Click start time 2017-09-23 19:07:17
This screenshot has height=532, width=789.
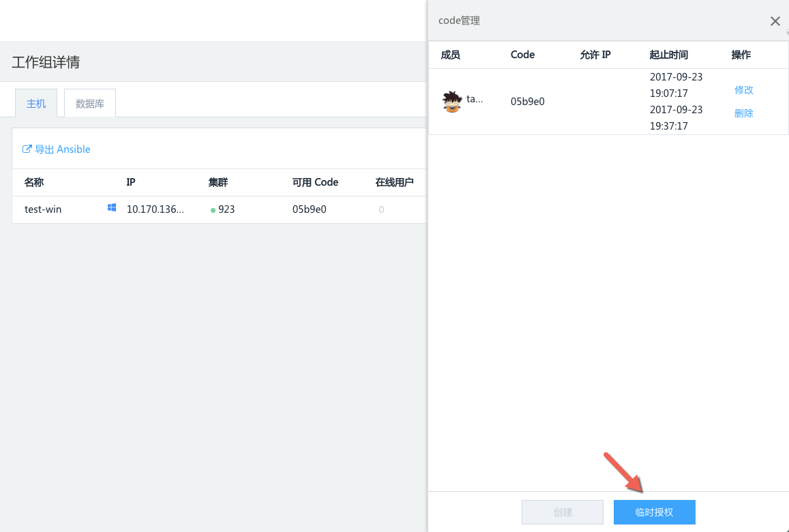click(676, 85)
